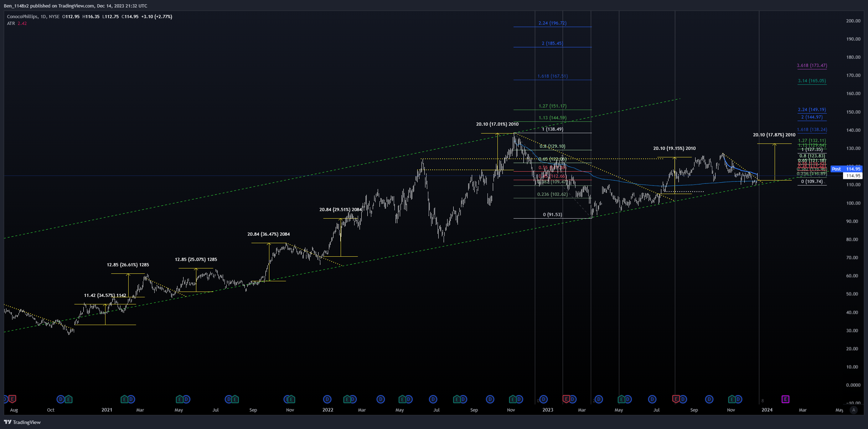Open the green earnings marker at May 2023
This screenshot has height=429, width=868.
point(621,399)
